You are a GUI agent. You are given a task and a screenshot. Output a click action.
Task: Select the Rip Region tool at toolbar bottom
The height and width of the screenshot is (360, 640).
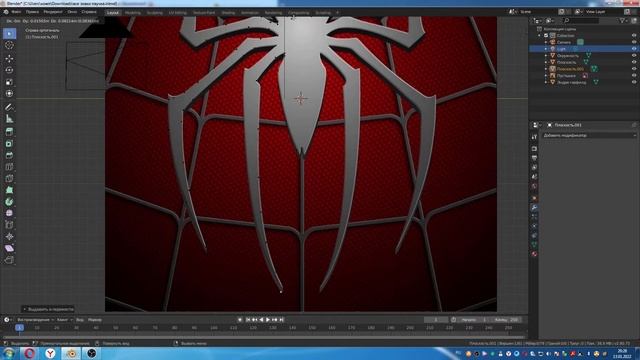9,260
